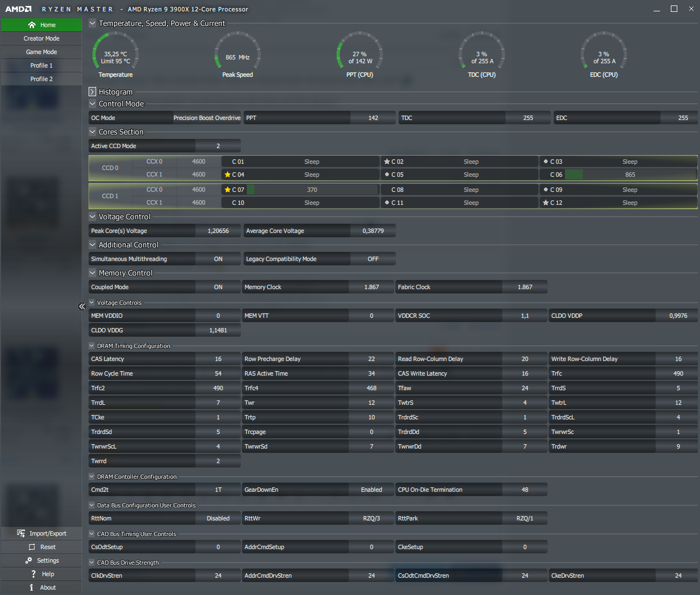Click the Import/Export icon

tap(21, 533)
